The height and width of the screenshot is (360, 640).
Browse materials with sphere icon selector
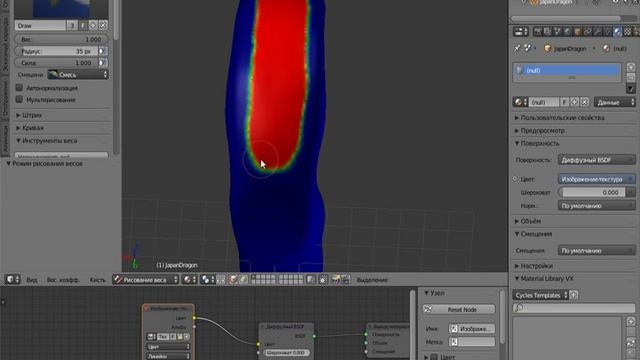click(x=520, y=102)
